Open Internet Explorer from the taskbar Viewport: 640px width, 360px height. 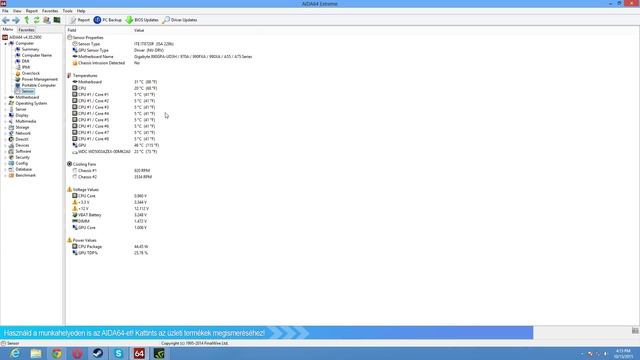coord(15,353)
